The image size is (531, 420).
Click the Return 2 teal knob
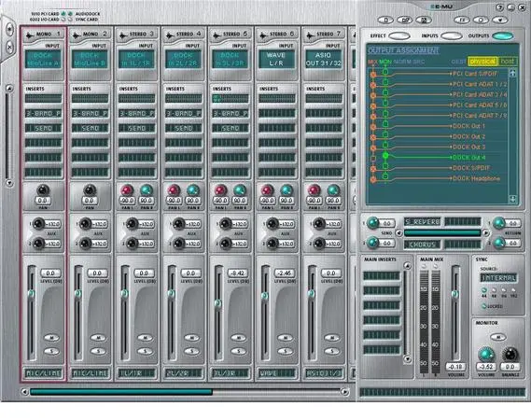499,243
